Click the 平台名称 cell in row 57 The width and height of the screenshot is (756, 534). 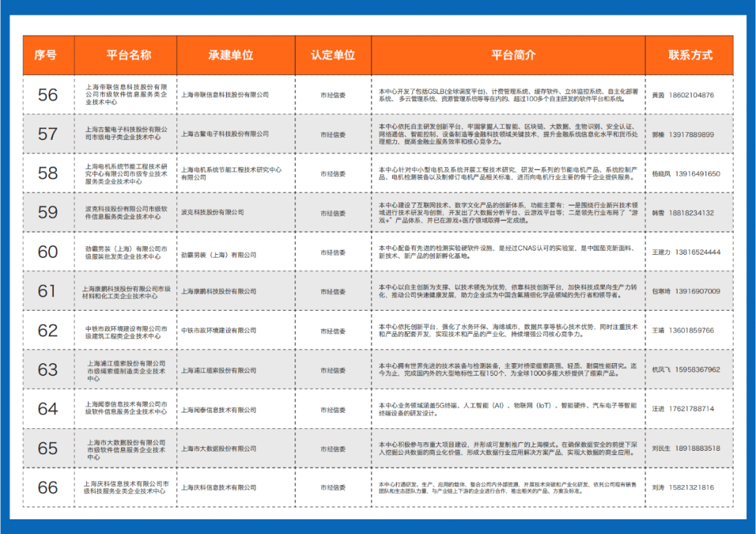126,134
